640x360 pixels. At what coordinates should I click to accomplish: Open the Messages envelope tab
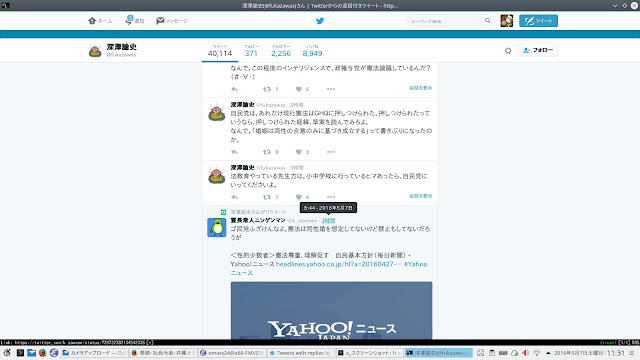172,21
